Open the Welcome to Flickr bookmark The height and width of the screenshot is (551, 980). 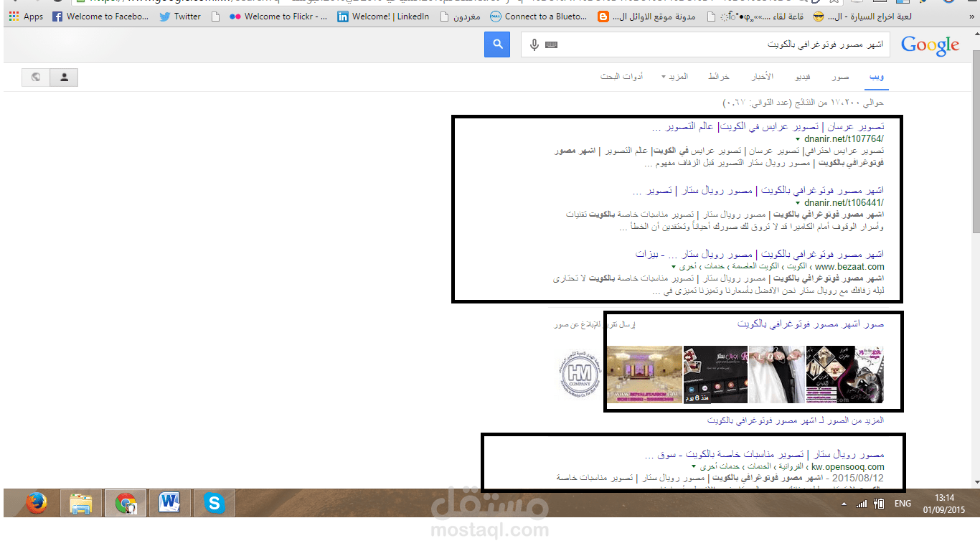coord(278,16)
